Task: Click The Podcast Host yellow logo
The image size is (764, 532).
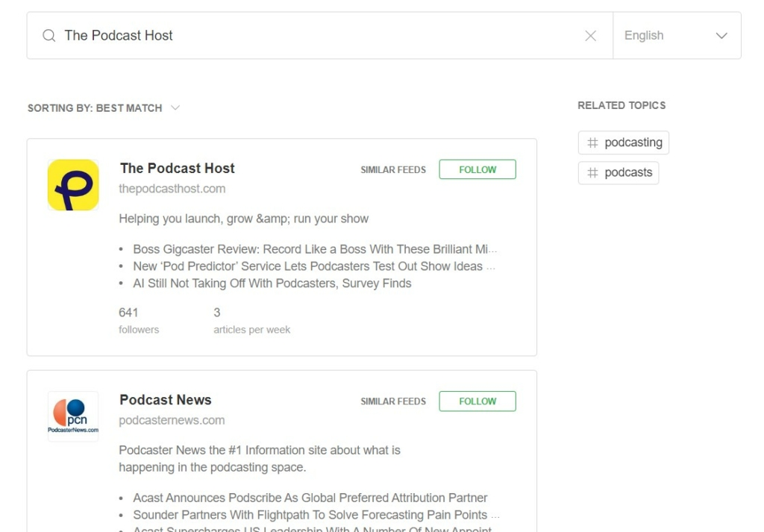Action: click(72, 184)
